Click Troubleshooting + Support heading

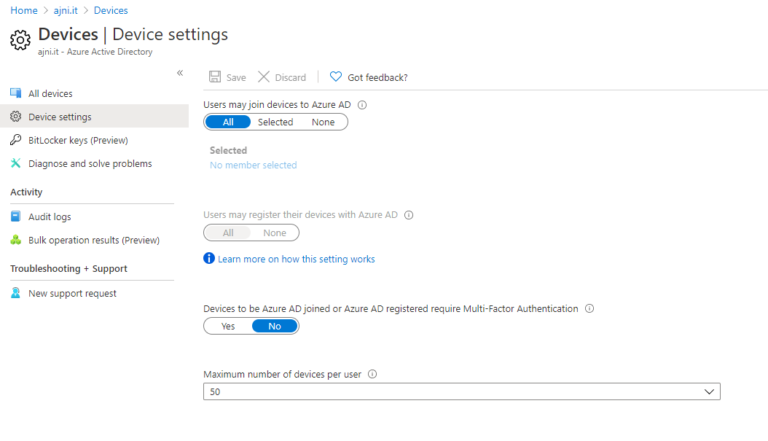pos(69,269)
